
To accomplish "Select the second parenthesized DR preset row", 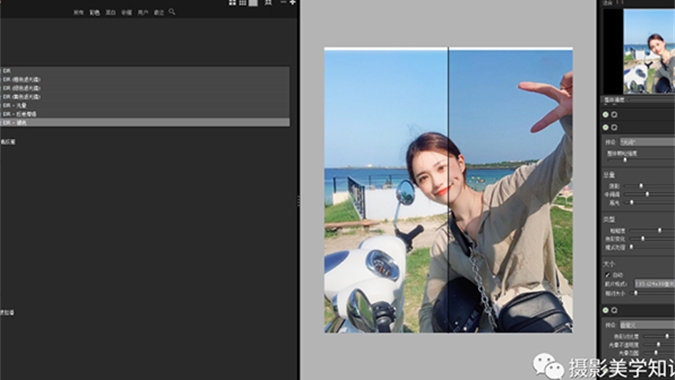I will (x=145, y=88).
